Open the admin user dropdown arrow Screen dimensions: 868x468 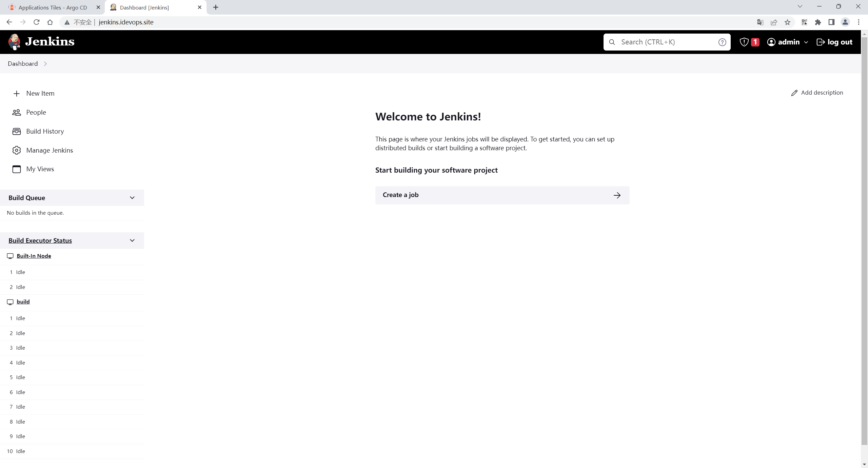point(806,42)
